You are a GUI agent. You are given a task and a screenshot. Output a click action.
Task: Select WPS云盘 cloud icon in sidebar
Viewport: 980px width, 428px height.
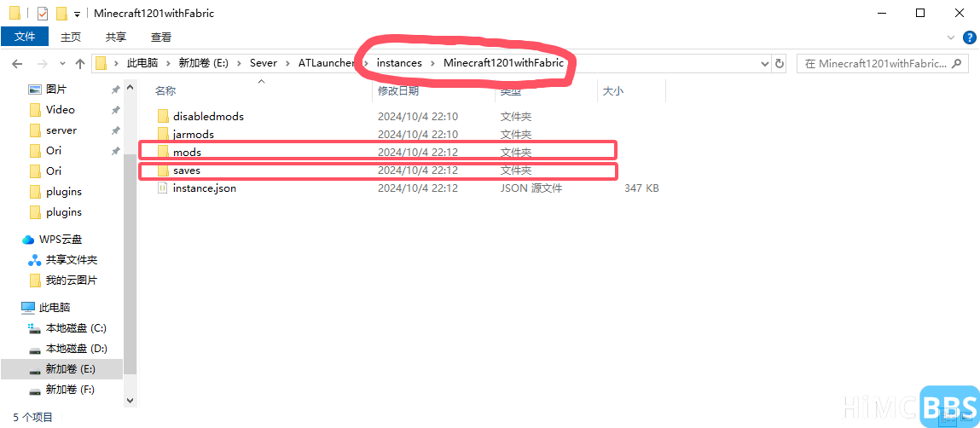28,240
